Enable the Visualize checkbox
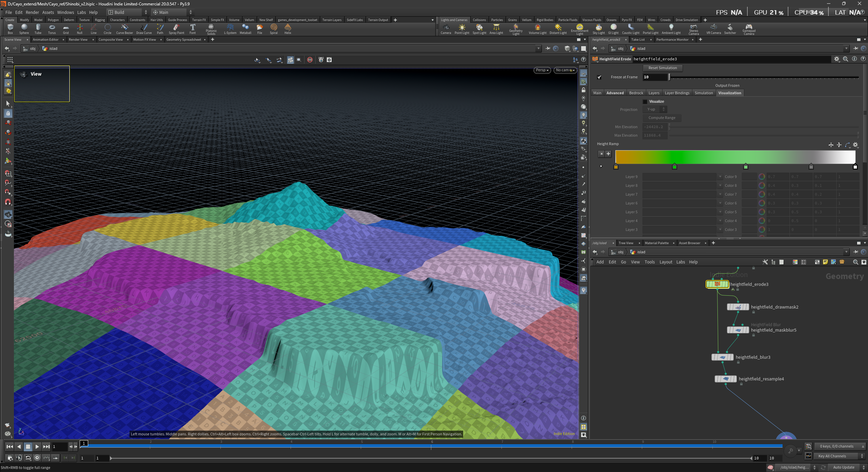 (x=645, y=102)
